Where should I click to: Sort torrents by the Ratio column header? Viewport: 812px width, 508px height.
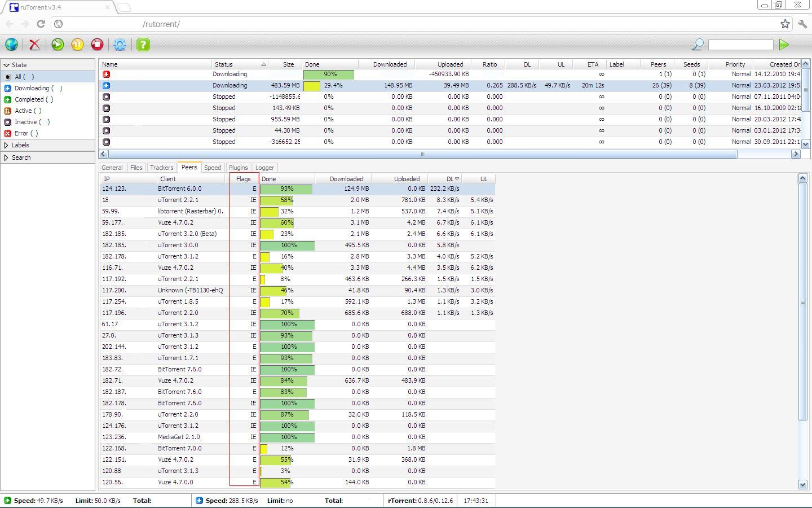pos(488,64)
